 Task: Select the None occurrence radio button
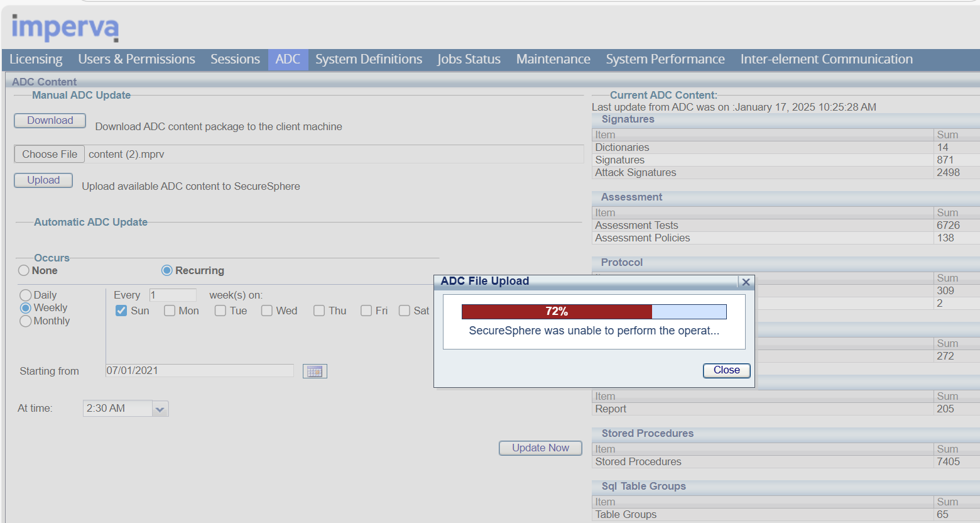[24, 270]
